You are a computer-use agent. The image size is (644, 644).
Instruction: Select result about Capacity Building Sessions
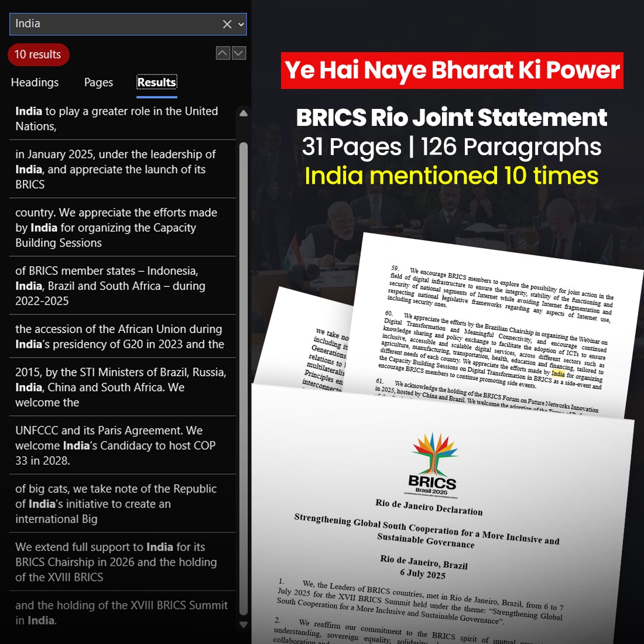[x=122, y=228]
